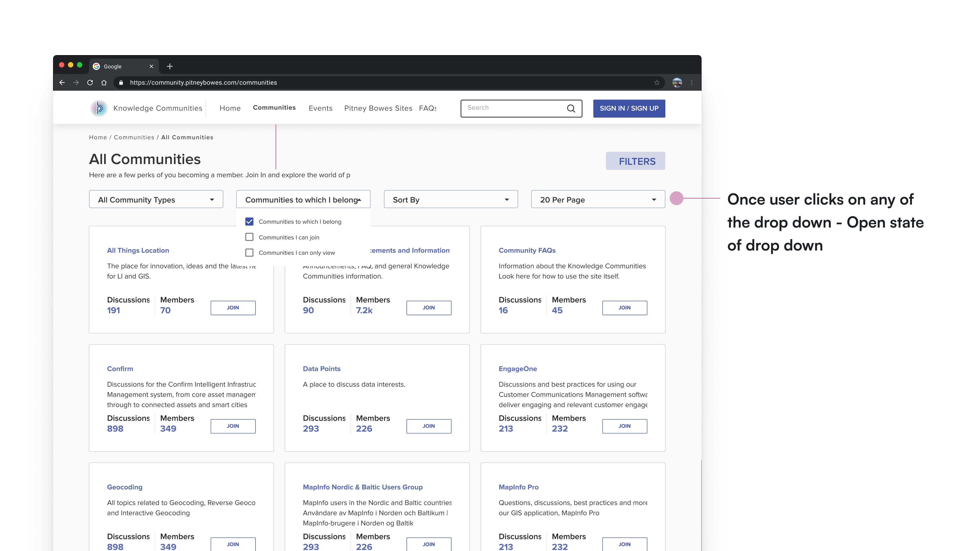Click the browser reload icon
This screenshot has height=551, width=980.
(x=90, y=82)
